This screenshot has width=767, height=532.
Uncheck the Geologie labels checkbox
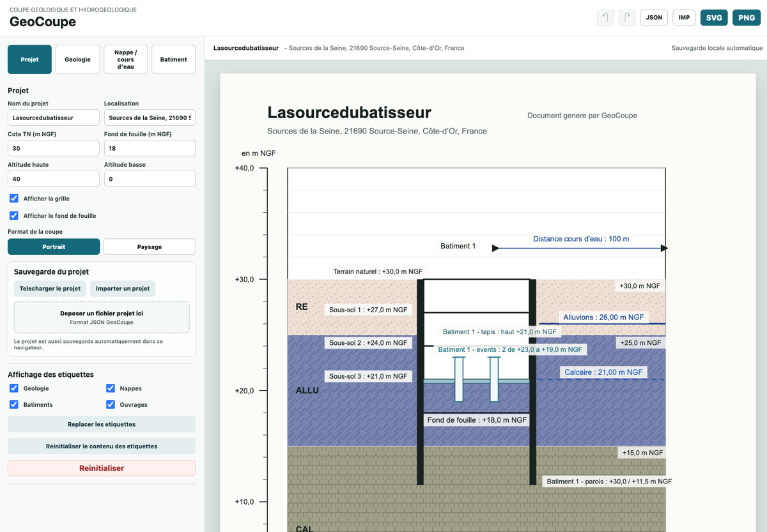pyautogui.click(x=14, y=388)
